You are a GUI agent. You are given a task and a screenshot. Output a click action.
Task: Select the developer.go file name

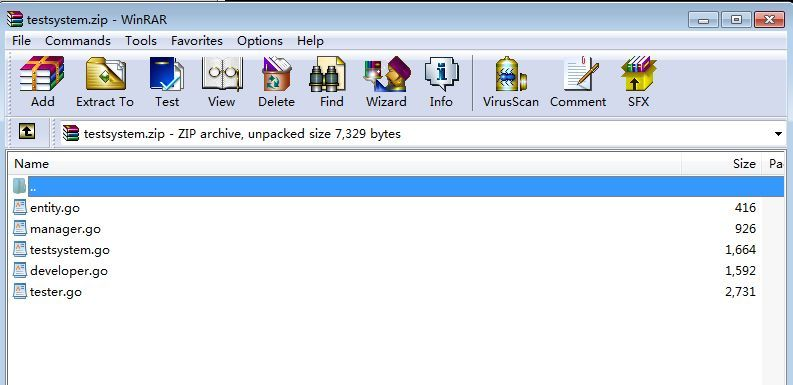(x=69, y=271)
